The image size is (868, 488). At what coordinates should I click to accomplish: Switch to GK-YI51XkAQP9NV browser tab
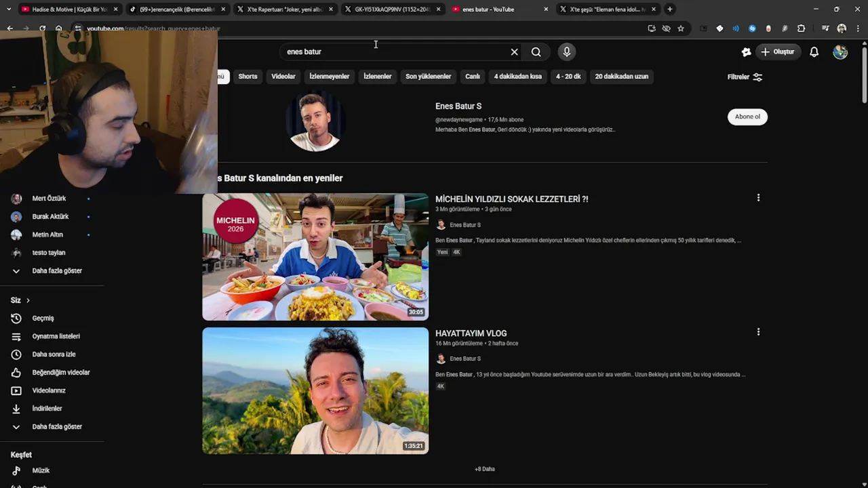point(392,9)
